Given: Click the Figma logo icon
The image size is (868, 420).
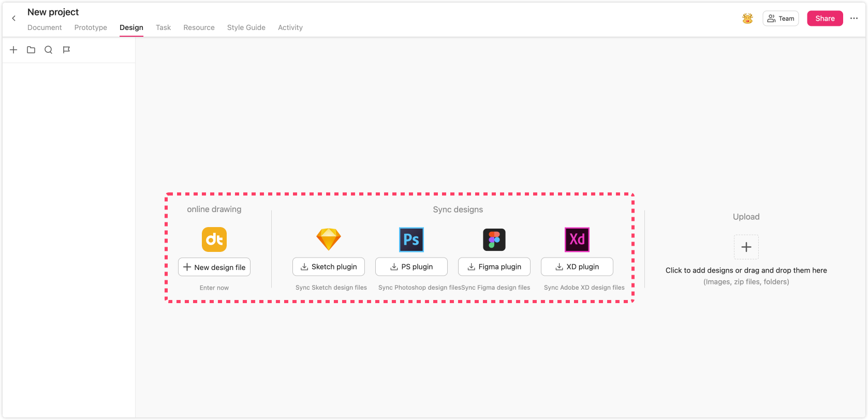Looking at the screenshot, I should click(494, 239).
